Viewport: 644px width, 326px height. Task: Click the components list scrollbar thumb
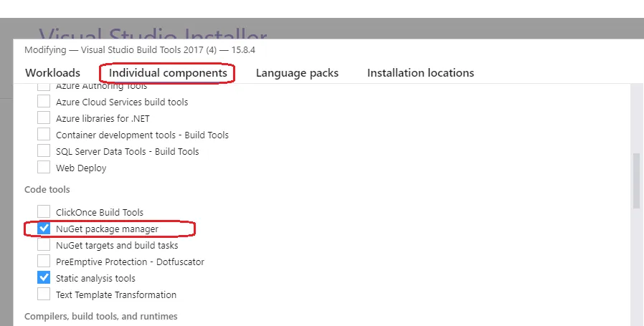coord(635,181)
